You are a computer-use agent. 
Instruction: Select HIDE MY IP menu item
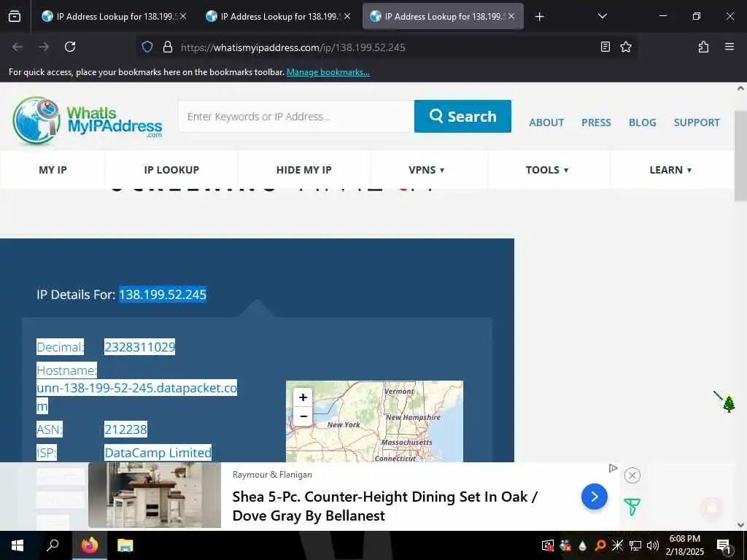point(304,170)
